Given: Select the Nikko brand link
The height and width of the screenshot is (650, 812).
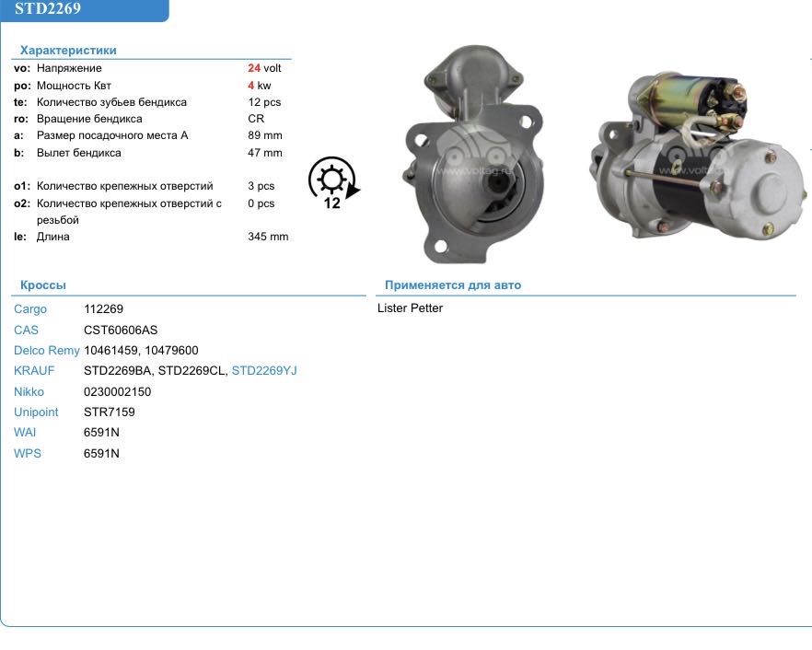Looking at the screenshot, I should tap(29, 391).
